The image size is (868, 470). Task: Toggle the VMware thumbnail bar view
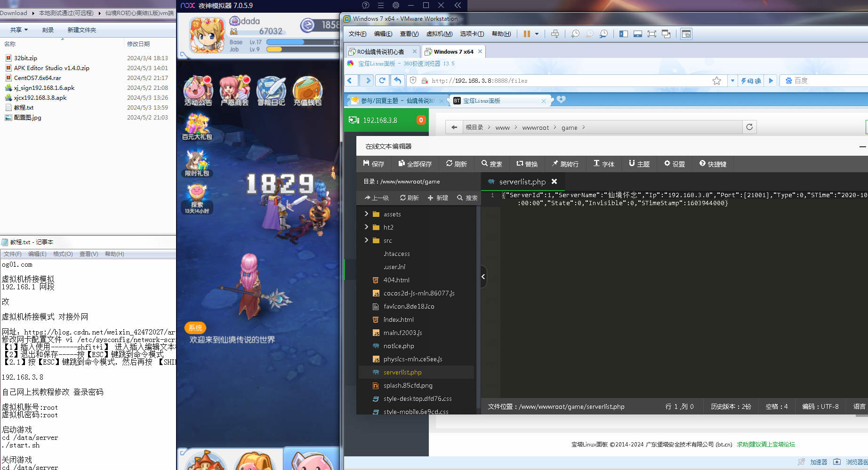coord(638,34)
